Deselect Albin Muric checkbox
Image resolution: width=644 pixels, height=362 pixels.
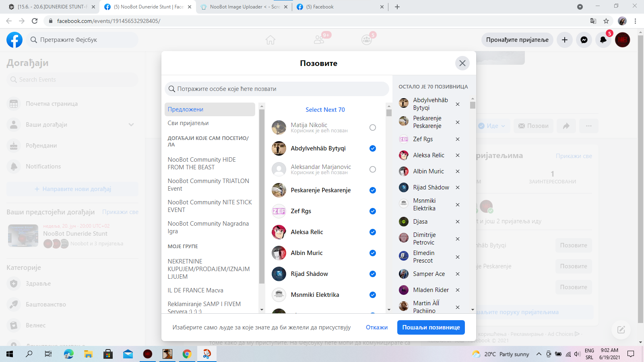pyautogui.click(x=372, y=253)
